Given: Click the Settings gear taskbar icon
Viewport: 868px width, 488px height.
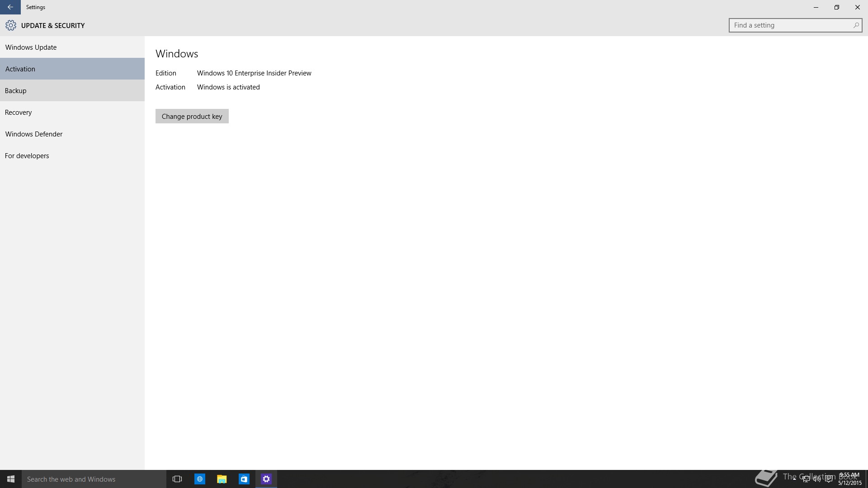Looking at the screenshot, I should click(x=266, y=479).
